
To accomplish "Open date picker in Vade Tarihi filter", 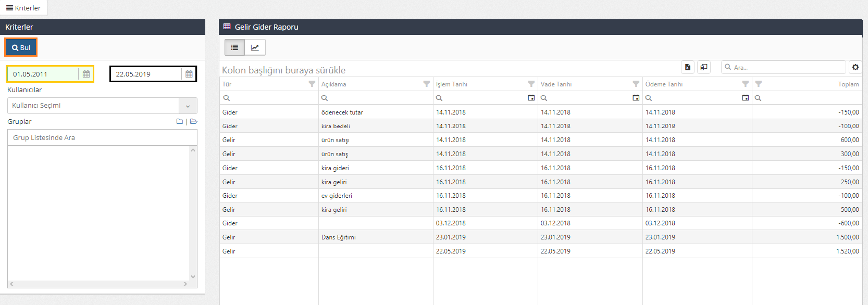I will (x=636, y=98).
